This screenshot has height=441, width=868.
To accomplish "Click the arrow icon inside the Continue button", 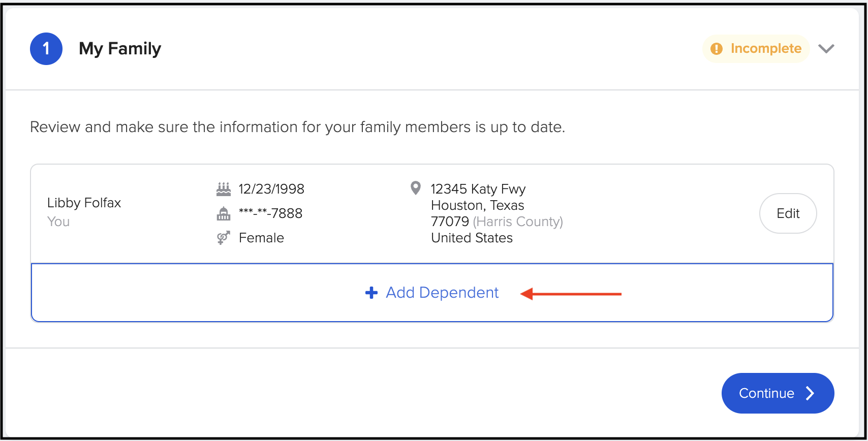I will (x=810, y=393).
